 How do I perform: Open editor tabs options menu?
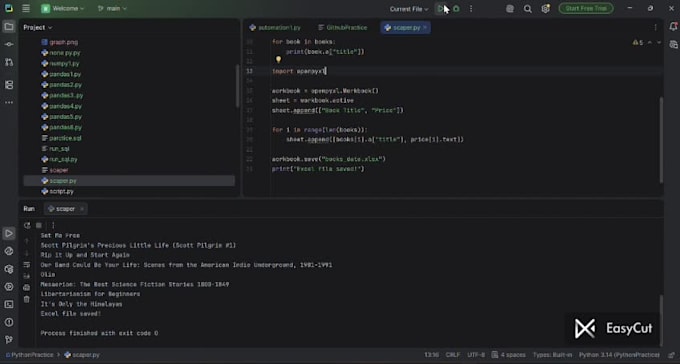(655, 27)
